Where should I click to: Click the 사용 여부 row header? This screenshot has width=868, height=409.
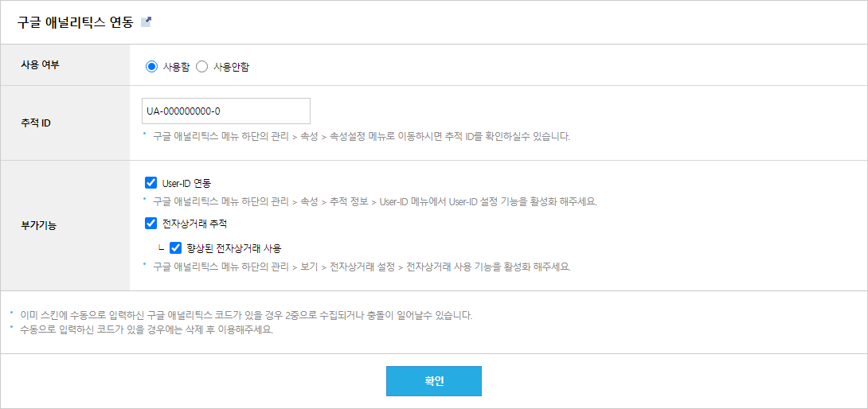click(x=39, y=64)
